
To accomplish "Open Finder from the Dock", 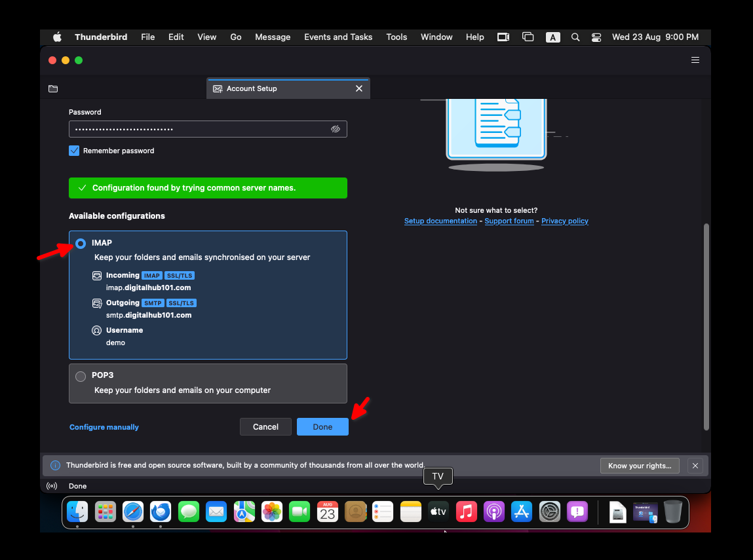I will 77,512.
